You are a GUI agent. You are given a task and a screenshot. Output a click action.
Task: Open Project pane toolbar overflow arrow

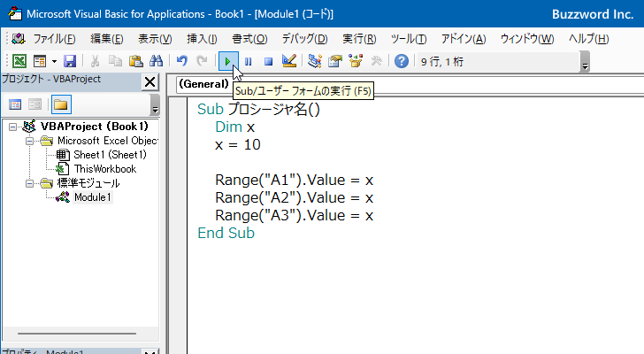pyautogui.click(x=155, y=104)
